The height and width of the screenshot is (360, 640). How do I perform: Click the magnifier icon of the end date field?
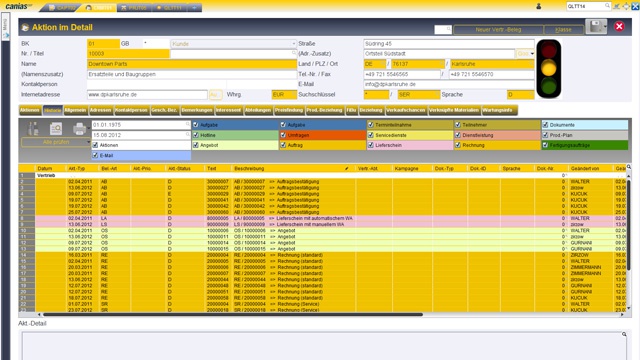188,134
